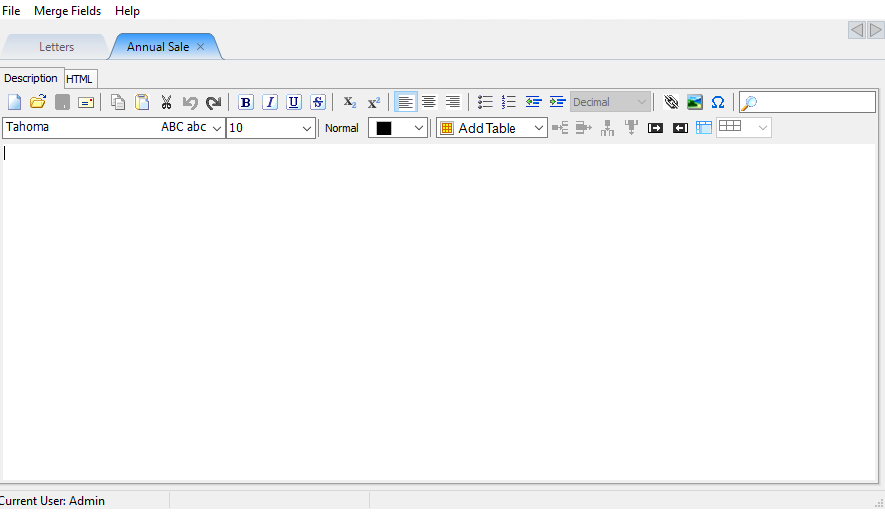The height and width of the screenshot is (514, 885).
Task: Open the Tahoma font family dropdown
Action: 113,128
